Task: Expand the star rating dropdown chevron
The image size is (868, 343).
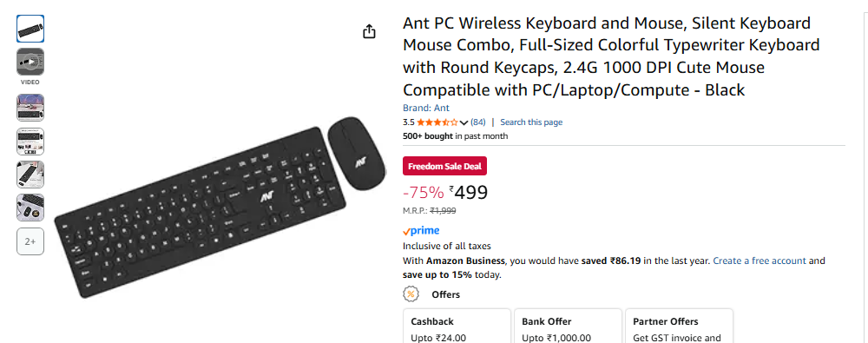Action: 464,122
